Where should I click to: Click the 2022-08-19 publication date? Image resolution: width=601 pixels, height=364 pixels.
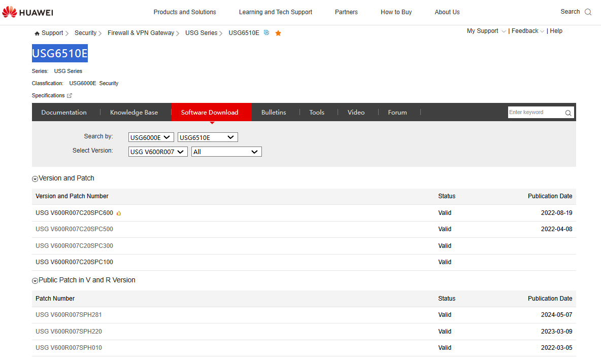556,213
